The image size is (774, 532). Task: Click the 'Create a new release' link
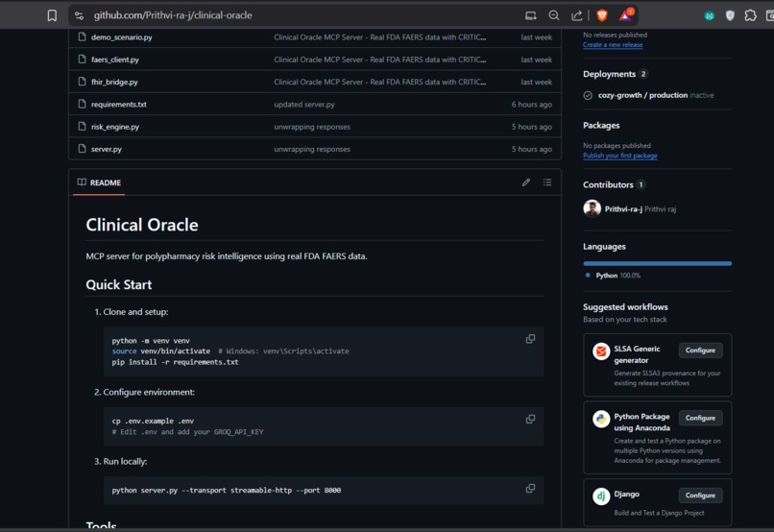point(613,44)
